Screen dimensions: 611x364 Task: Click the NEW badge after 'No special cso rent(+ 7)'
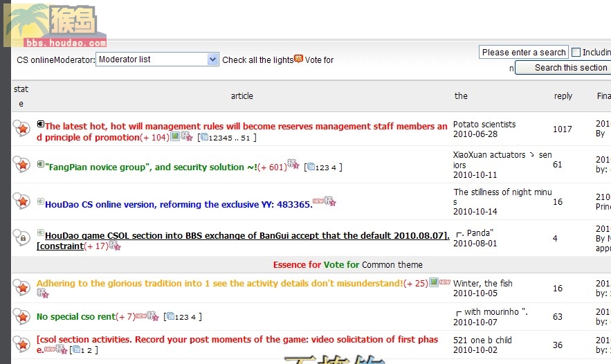coord(140,316)
